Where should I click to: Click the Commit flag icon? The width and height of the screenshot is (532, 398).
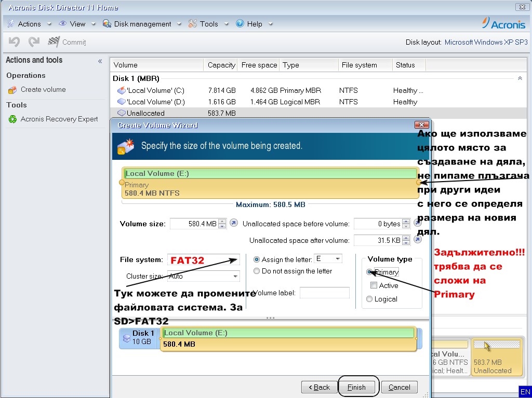(x=54, y=42)
